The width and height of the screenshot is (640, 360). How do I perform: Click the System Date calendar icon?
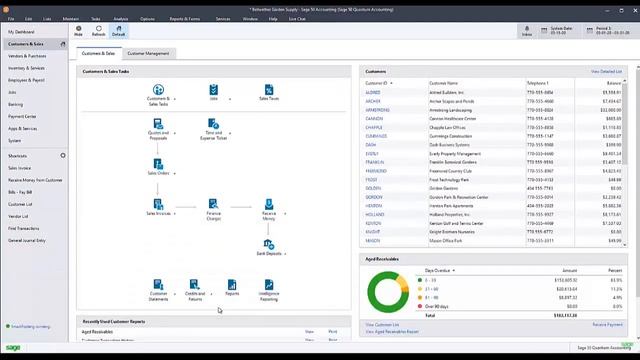tap(544, 31)
